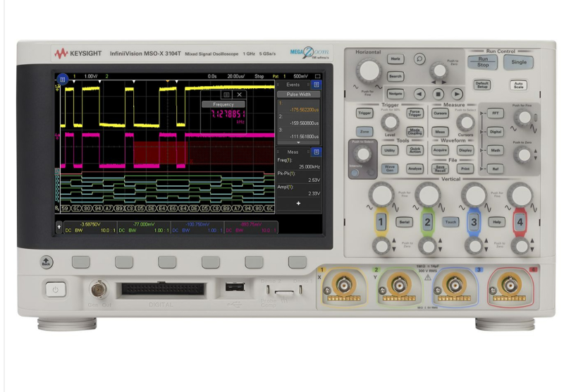Push the large Horizontal scale knob
Screen dimensions: 564x392
pos(369,71)
